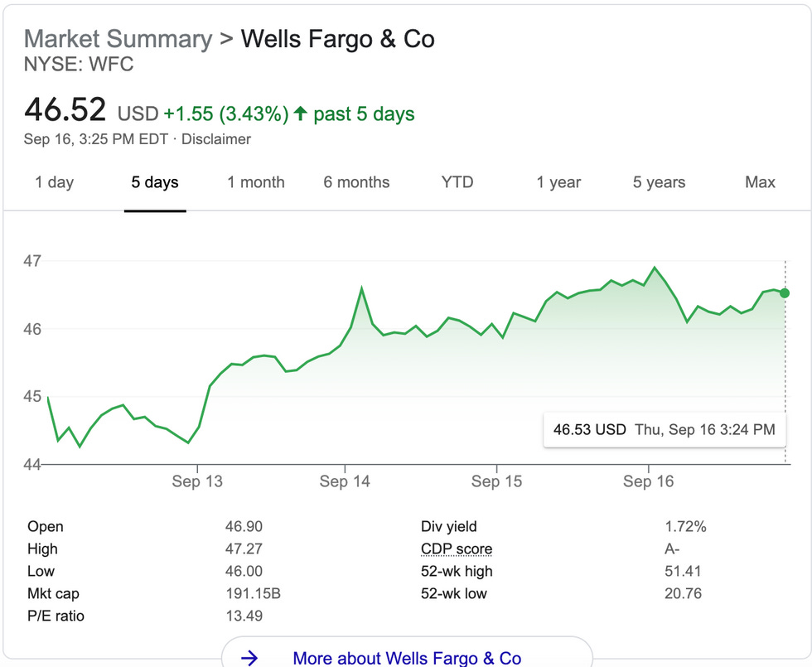Switch chart to 1 month range
Screen dimensions: 812x667
coord(256,182)
